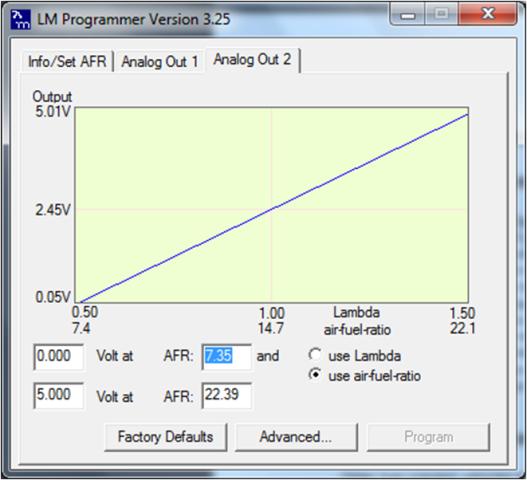527x480 pixels.
Task: Click the 5.01V axis label
Action: tap(53, 112)
